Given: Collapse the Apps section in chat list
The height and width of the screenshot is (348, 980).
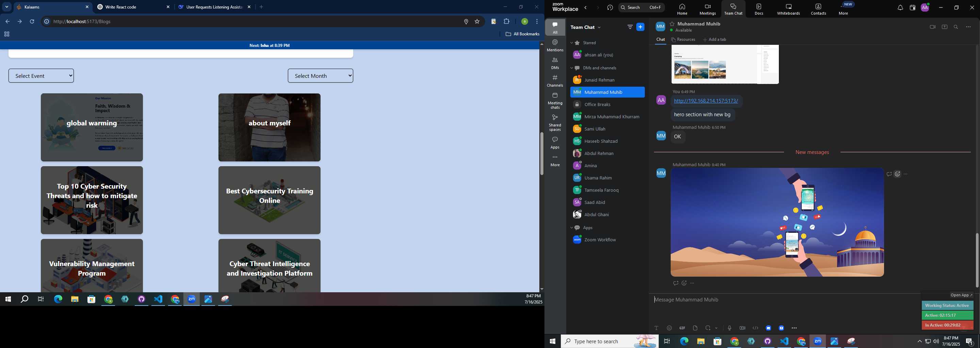Looking at the screenshot, I should click(x=571, y=228).
